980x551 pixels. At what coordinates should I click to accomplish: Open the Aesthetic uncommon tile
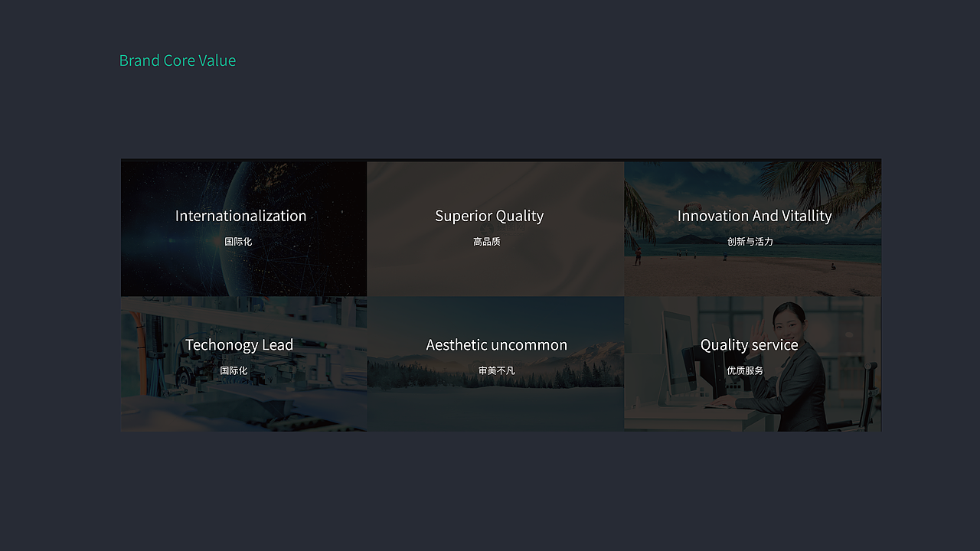point(495,364)
